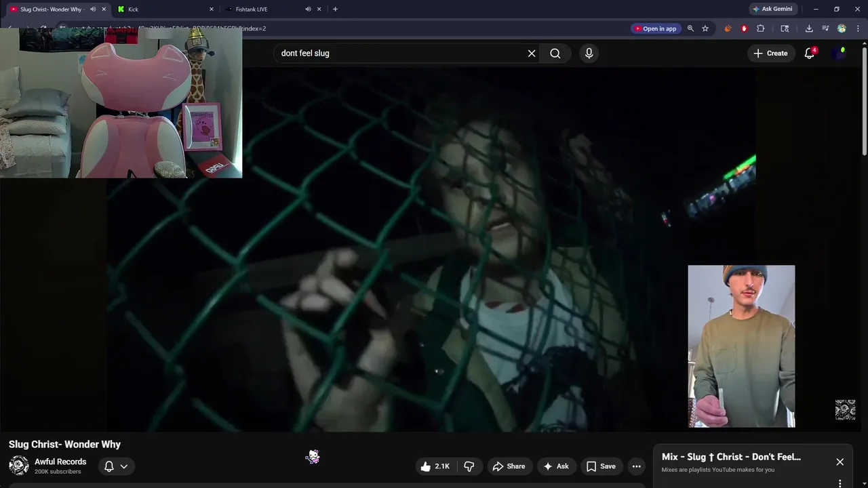
Task: Open the YouTube Create menu
Action: [770, 53]
